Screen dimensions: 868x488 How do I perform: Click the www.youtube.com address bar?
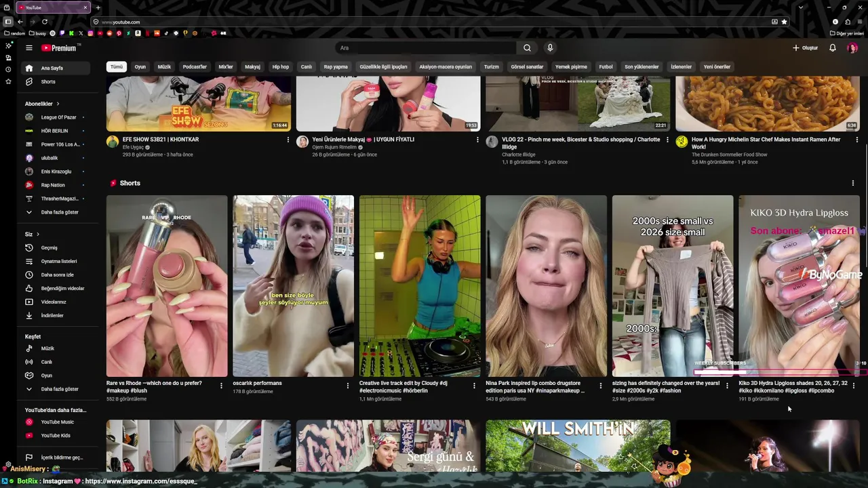pyautogui.click(x=434, y=22)
